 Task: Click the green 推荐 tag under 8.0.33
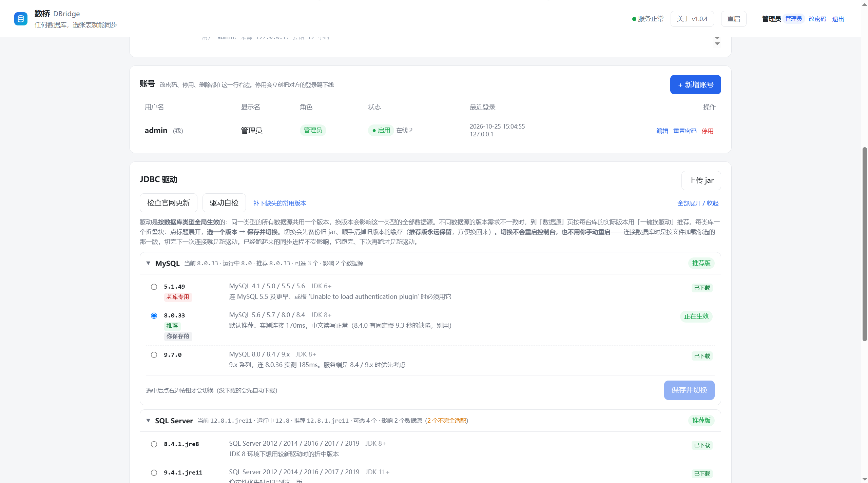point(172,326)
